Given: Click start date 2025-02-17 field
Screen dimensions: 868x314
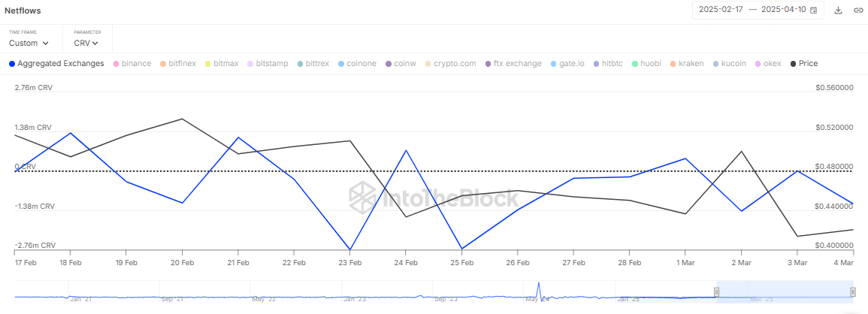Looking at the screenshot, I should [x=720, y=11].
